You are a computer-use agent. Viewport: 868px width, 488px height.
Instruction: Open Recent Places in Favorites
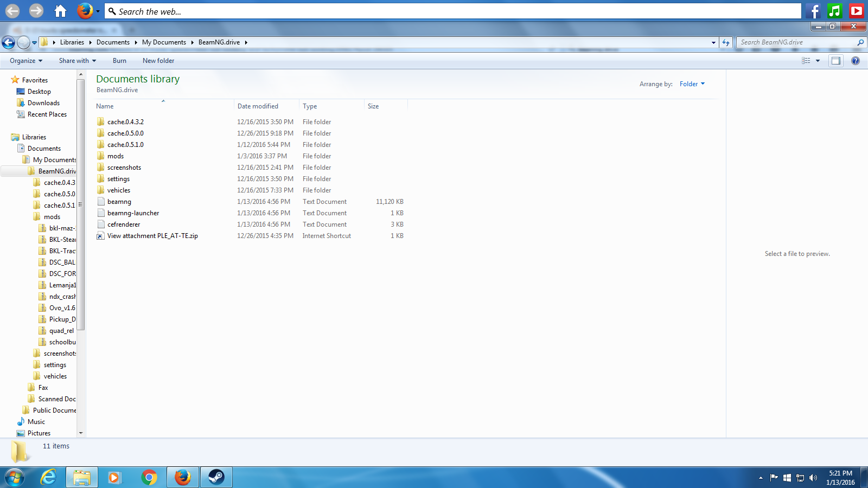point(47,114)
